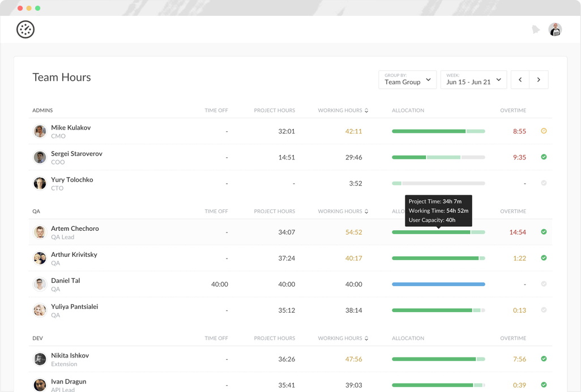Viewport: 581px width, 392px height.
Task: Open the notifications bell icon
Action: tap(536, 29)
